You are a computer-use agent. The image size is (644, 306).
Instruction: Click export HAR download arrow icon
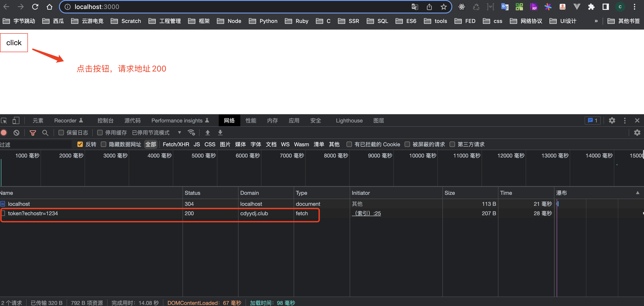coord(220,133)
